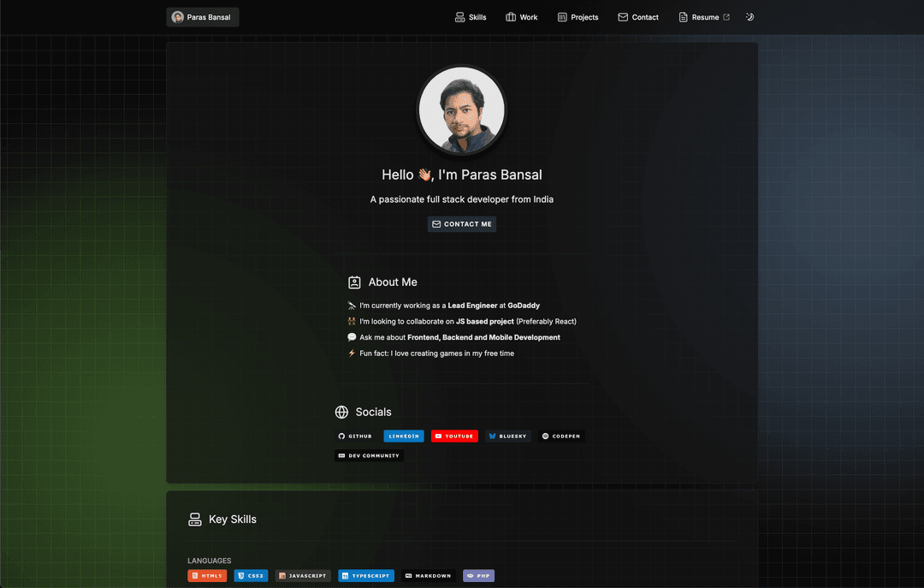Open the Skills navigation item

[471, 17]
